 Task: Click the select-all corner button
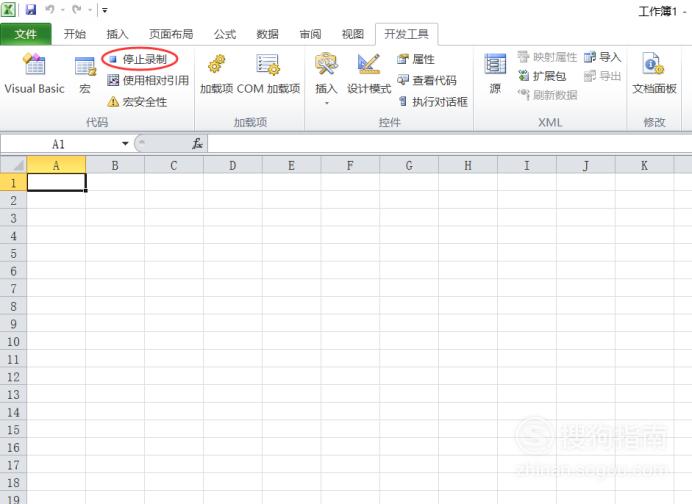point(14,165)
